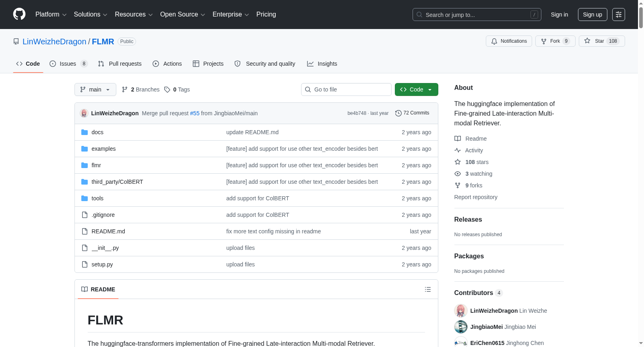
Task: Open the README outline list icon
Action: pyautogui.click(x=428, y=289)
